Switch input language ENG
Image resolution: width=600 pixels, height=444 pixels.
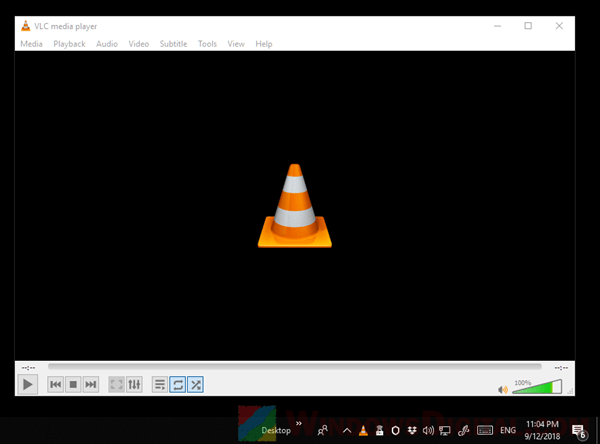(508, 431)
